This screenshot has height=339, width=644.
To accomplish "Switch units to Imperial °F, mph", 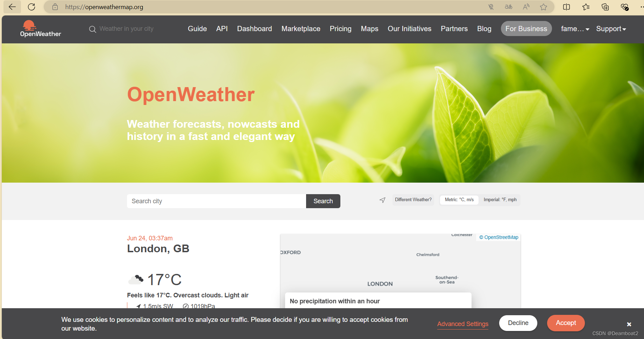I will [500, 200].
